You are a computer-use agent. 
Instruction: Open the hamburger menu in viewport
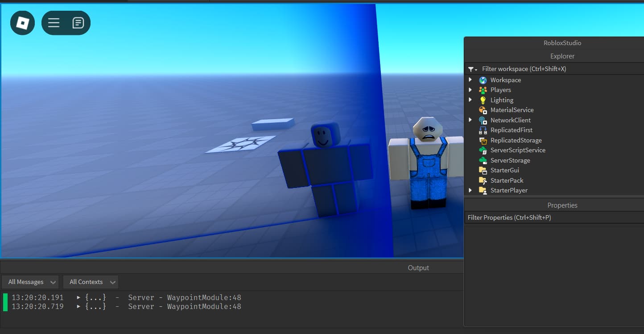click(54, 23)
